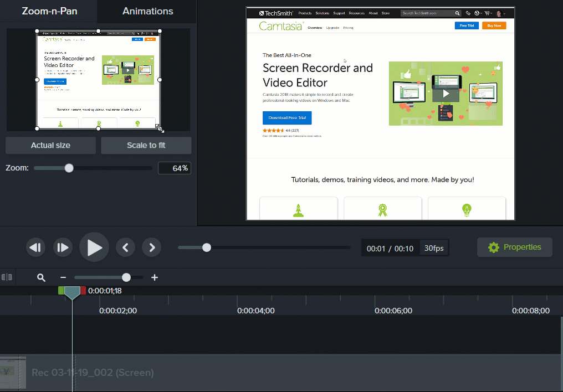Click the timeline zoom slider knob
Screen dimensions: 563x392
pos(126,277)
